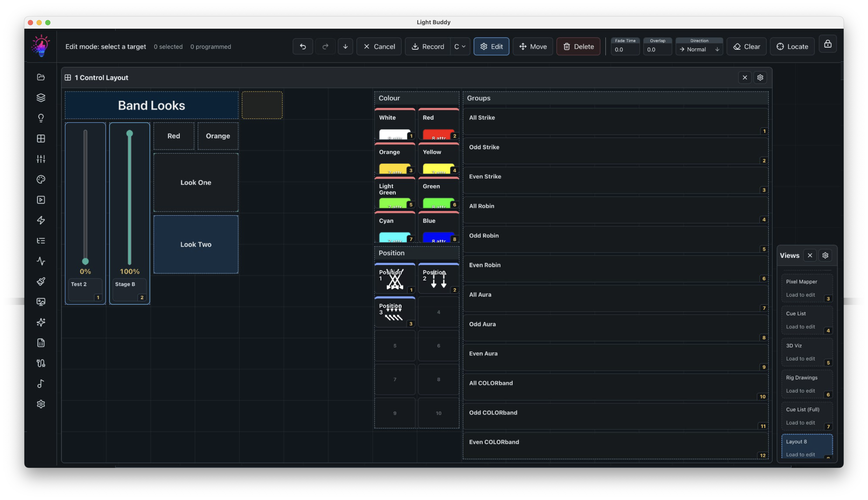
Task: Load the Rig Drawings view
Action: (807, 384)
